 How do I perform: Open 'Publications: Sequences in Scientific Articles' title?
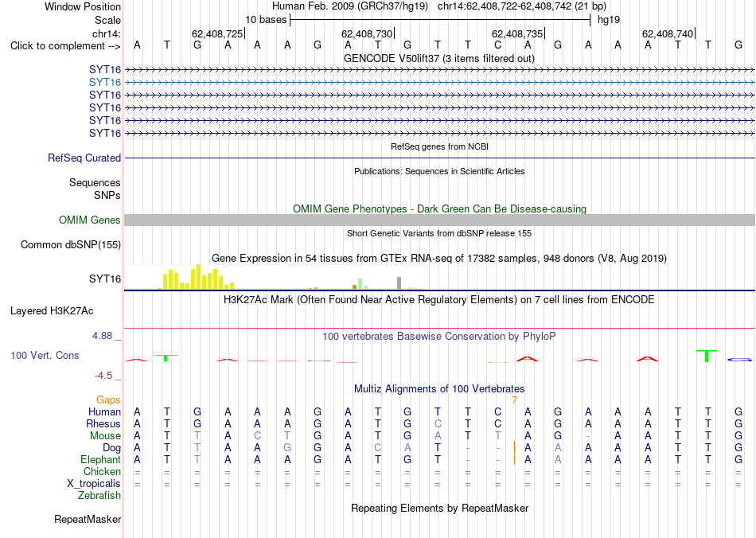pyautogui.click(x=439, y=171)
